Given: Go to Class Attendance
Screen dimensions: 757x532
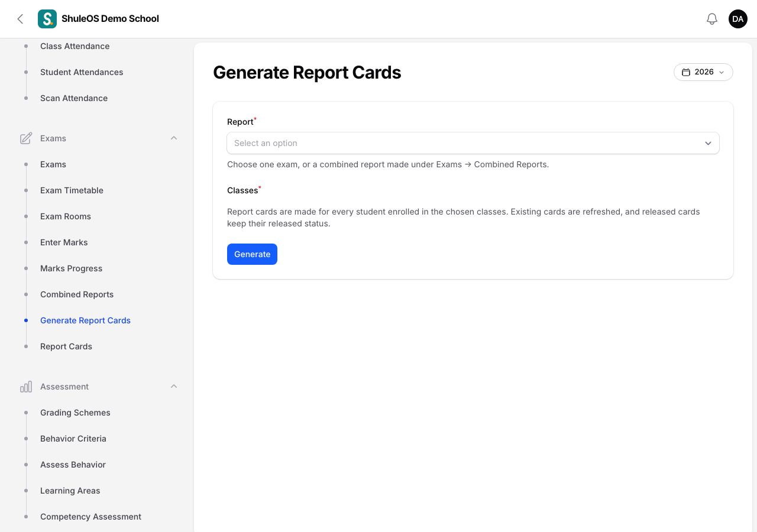Looking at the screenshot, I should 75,46.
